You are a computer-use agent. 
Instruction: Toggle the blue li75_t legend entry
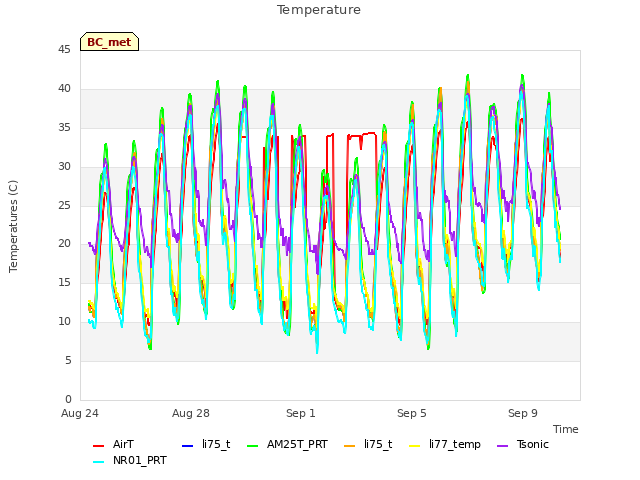(206, 444)
